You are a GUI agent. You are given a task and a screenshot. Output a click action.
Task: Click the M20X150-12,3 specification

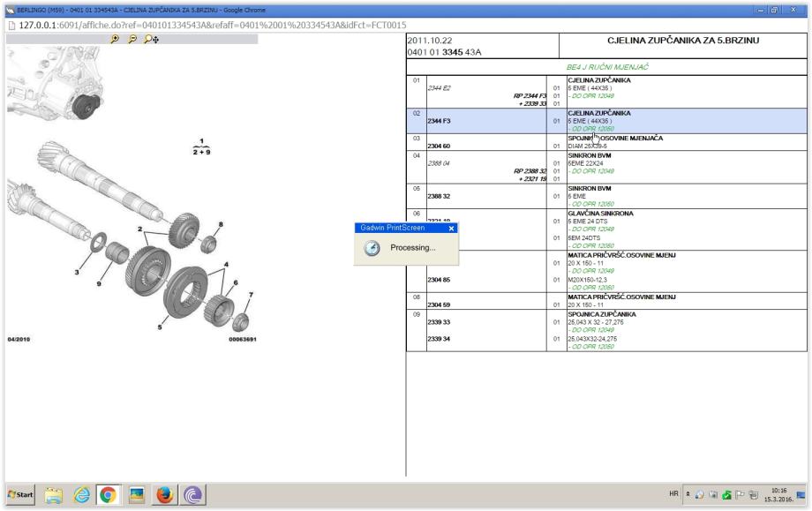point(587,280)
